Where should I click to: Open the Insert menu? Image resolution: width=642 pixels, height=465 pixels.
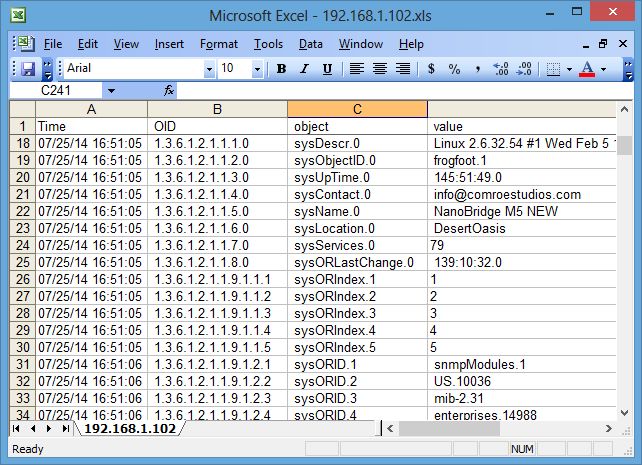pos(169,44)
